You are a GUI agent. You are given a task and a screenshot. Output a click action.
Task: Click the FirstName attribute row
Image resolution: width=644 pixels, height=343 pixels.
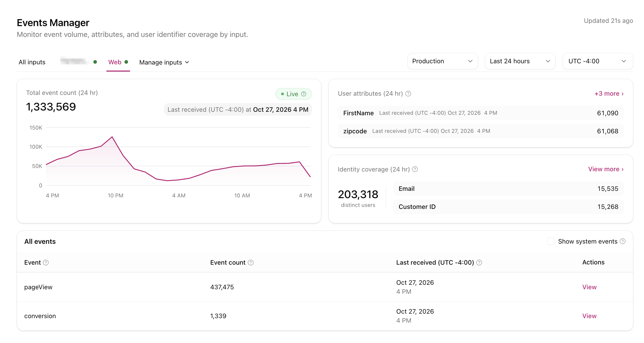481,113
